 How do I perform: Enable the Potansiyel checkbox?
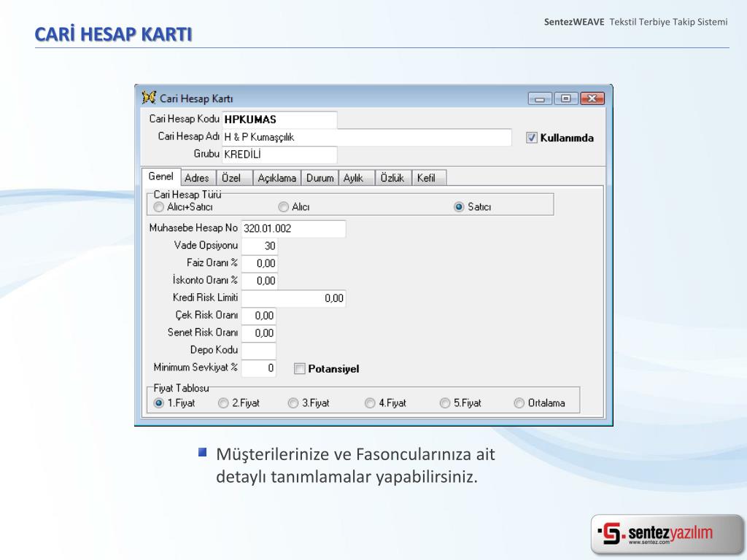click(x=300, y=368)
